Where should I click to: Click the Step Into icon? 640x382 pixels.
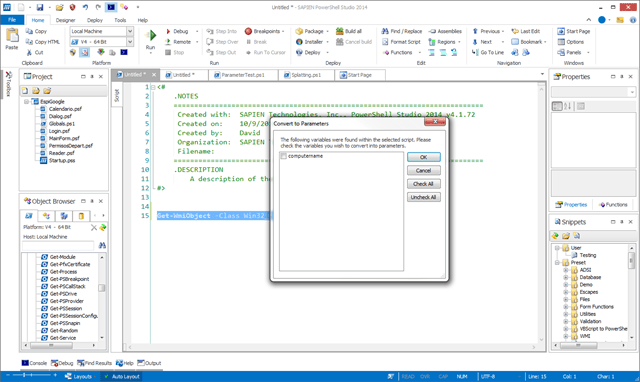point(210,31)
